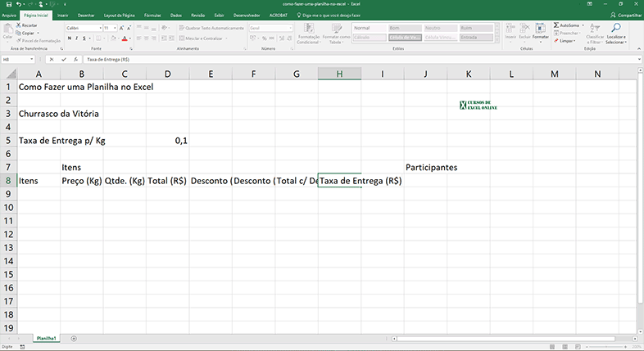Click the decrease indent icon
Screen dimensions: 644x351
tap(164, 38)
